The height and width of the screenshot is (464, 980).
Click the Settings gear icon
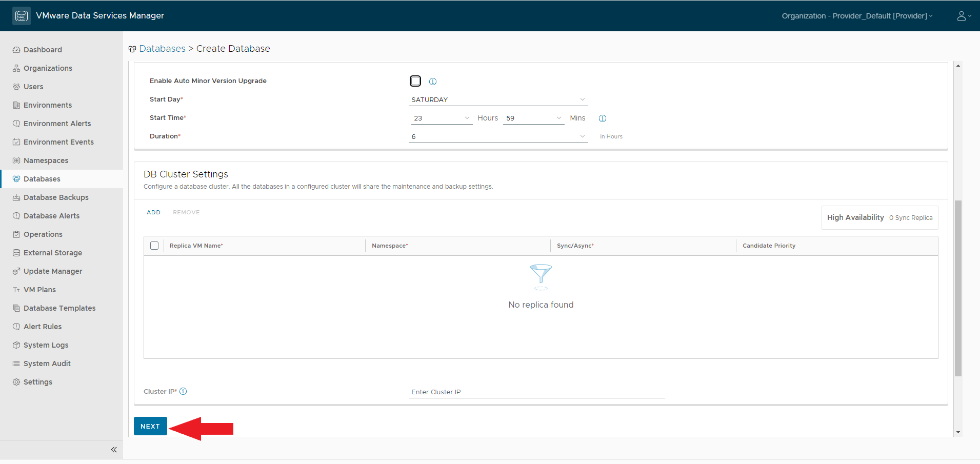(16, 382)
